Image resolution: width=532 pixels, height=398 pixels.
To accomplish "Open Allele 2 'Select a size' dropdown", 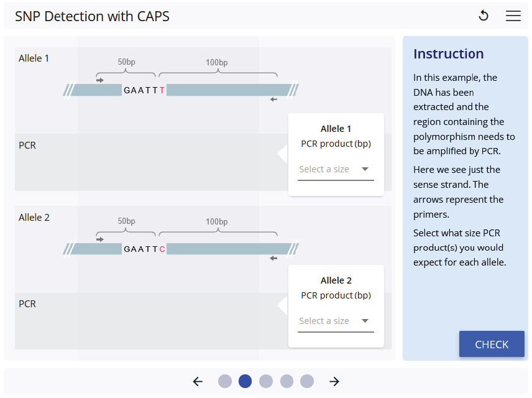I will coord(336,321).
